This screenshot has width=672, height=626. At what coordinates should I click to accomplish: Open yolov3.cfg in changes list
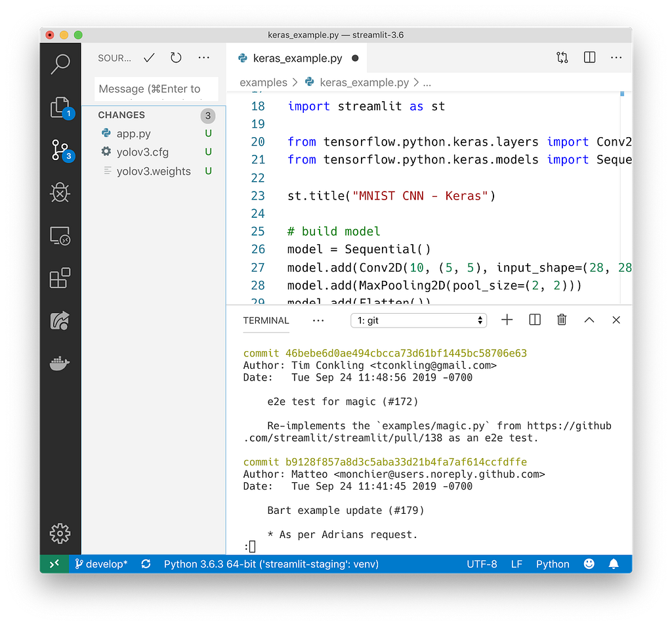click(x=142, y=152)
